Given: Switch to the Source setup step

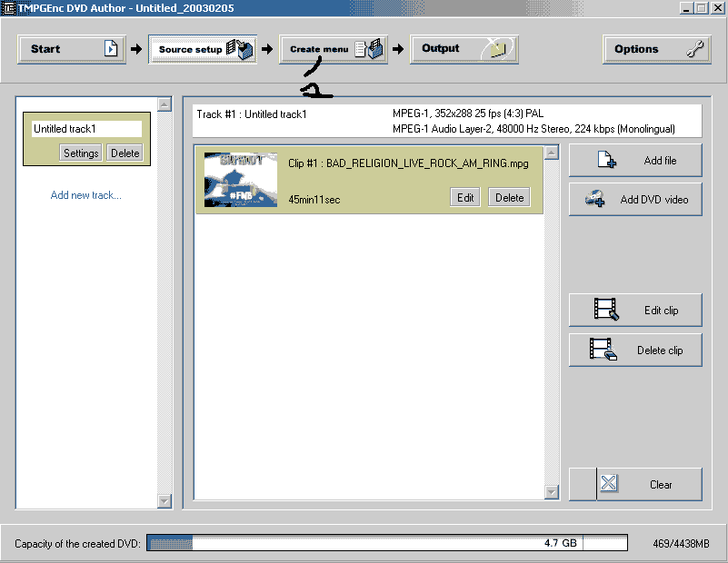Looking at the screenshot, I should pyautogui.click(x=203, y=49).
